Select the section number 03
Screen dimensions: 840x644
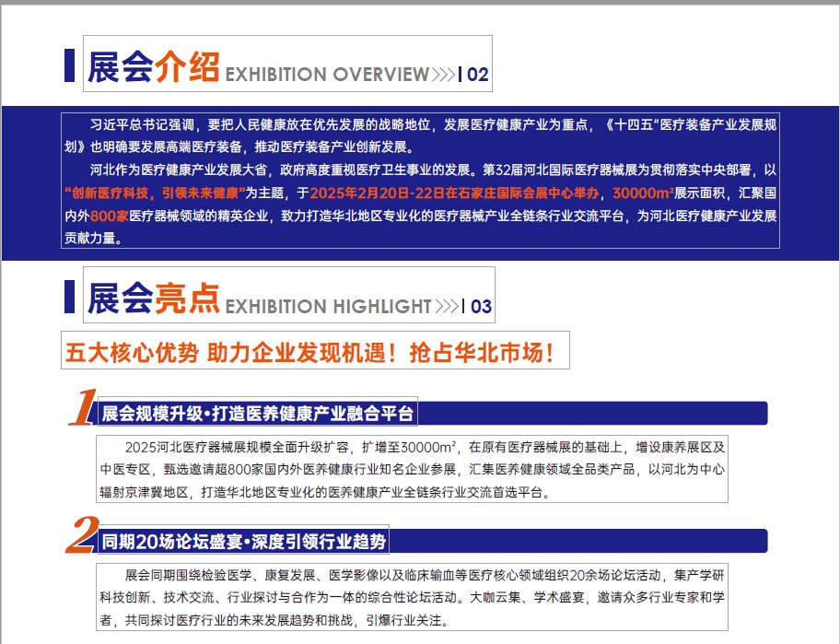tap(481, 307)
